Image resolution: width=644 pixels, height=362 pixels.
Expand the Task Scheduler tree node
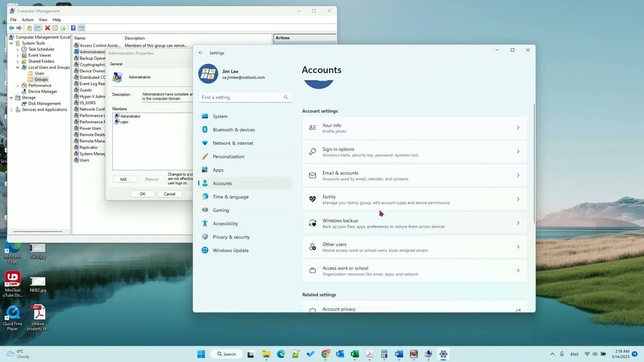pos(18,49)
